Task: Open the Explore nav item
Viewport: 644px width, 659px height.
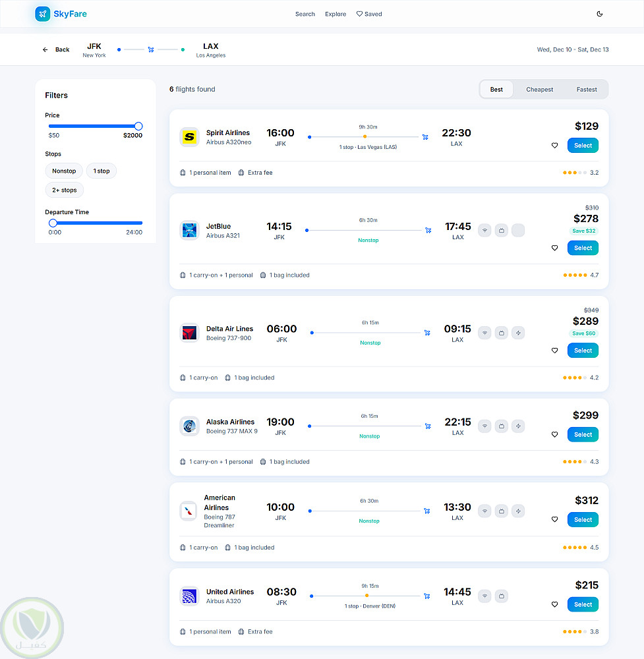Action: point(336,14)
